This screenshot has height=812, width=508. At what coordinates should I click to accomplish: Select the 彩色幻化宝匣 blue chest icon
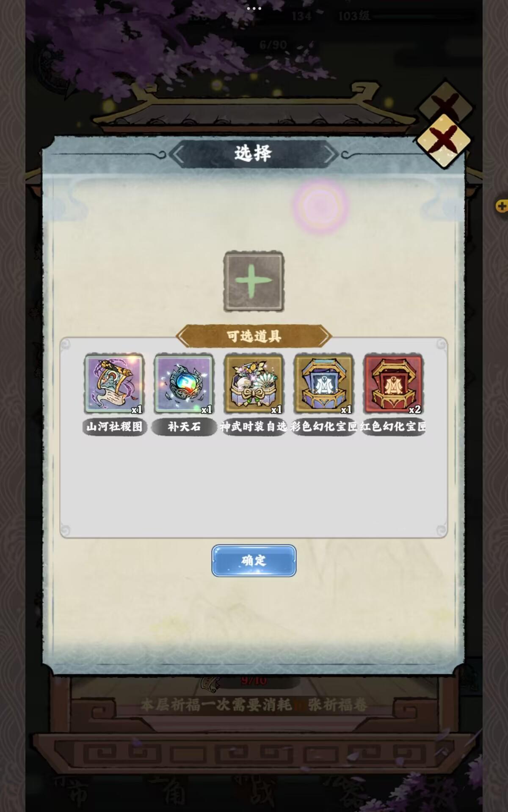tap(323, 384)
